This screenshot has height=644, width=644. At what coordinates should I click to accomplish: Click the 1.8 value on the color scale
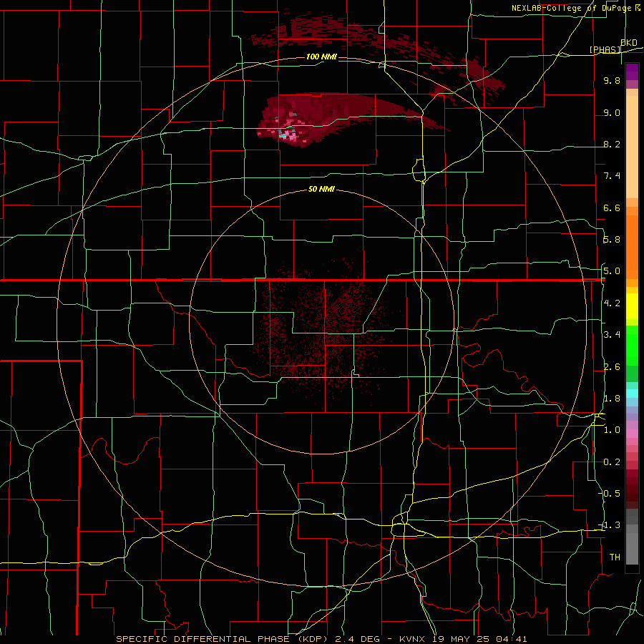tap(612, 399)
